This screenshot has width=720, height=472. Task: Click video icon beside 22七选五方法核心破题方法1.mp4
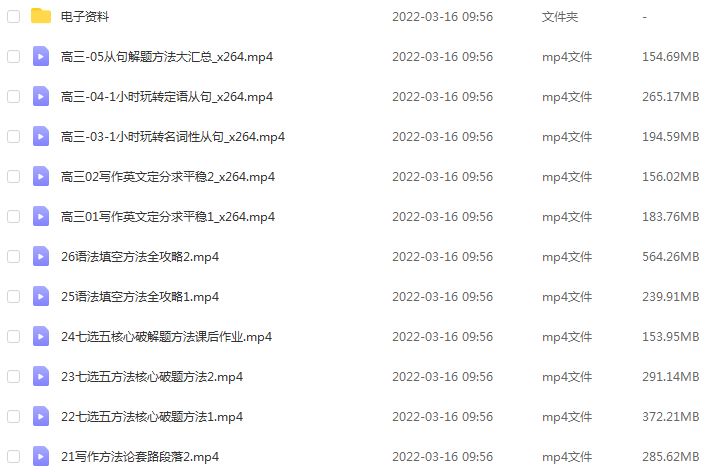(x=41, y=416)
